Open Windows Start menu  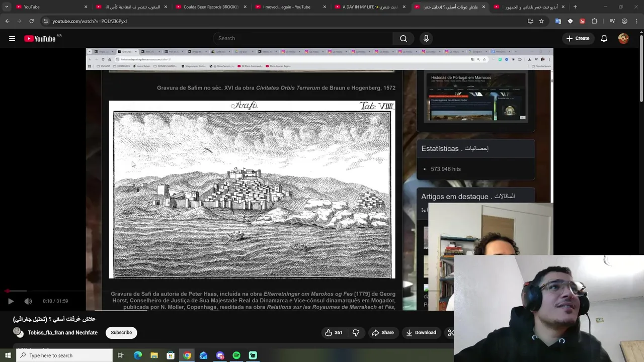[8, 355]
